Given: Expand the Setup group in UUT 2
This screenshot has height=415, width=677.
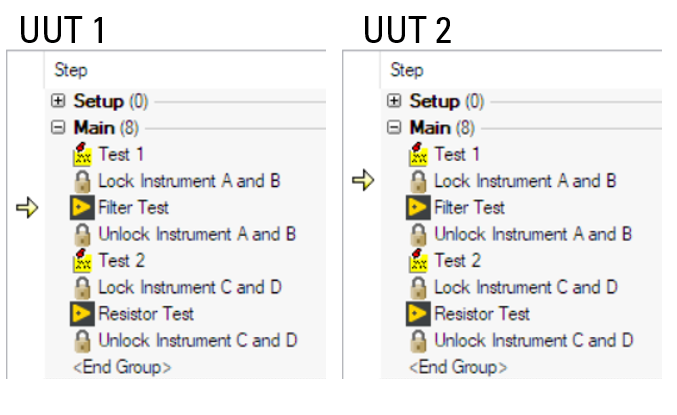Looking at the screenshot, I should (x=394, y=102).
